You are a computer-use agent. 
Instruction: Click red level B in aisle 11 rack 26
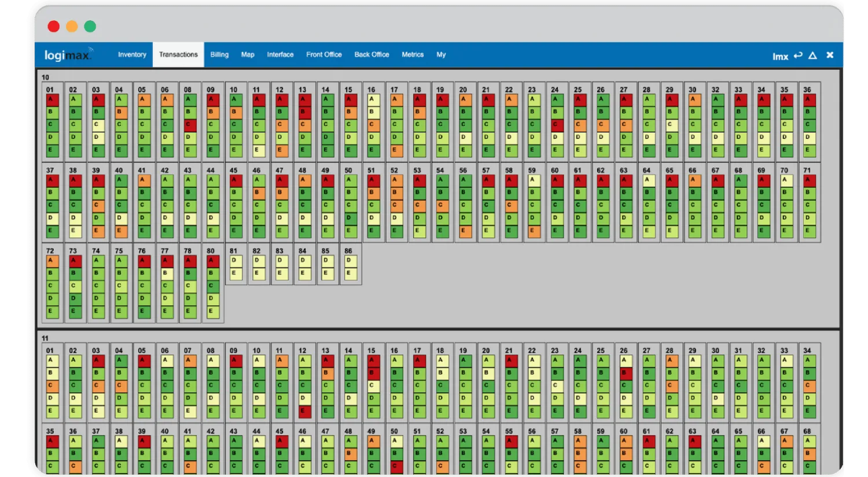[x=624, y=373]
